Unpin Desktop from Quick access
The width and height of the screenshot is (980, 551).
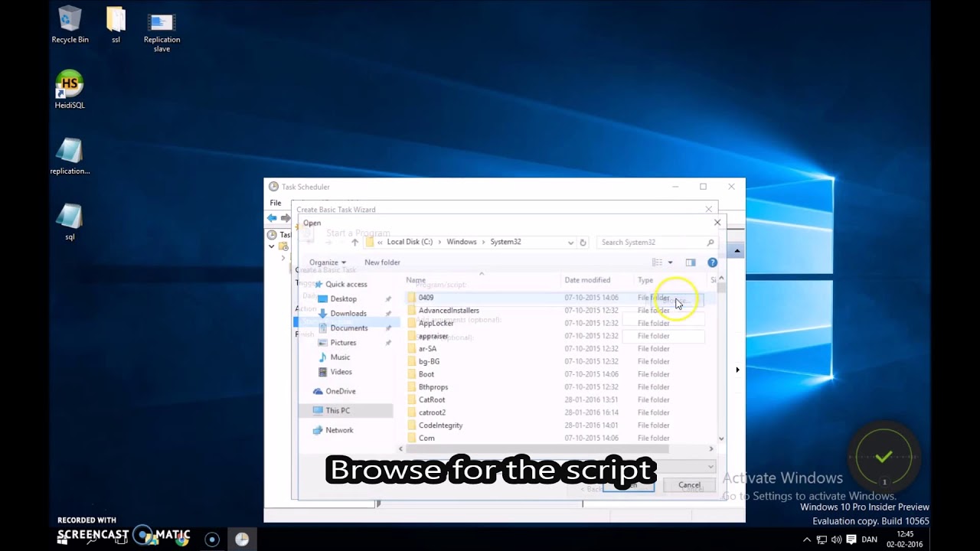[x=388, y=298]
